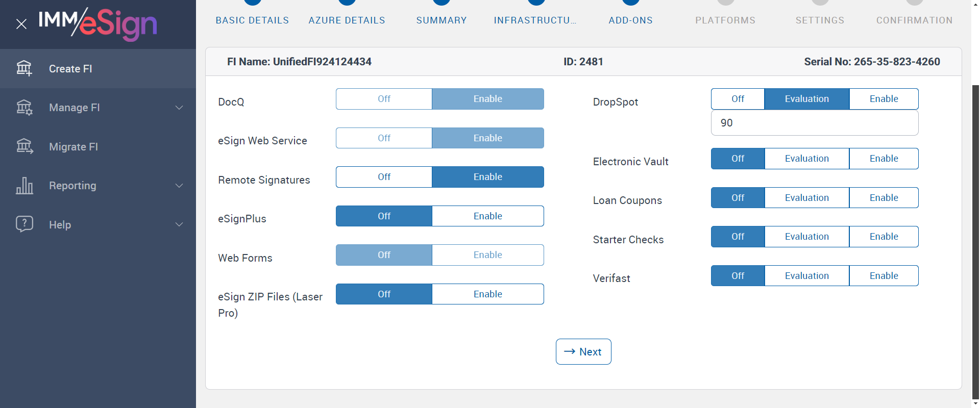
Task: Turn eSign Web Service Off
Action: (x=384, y=138)
